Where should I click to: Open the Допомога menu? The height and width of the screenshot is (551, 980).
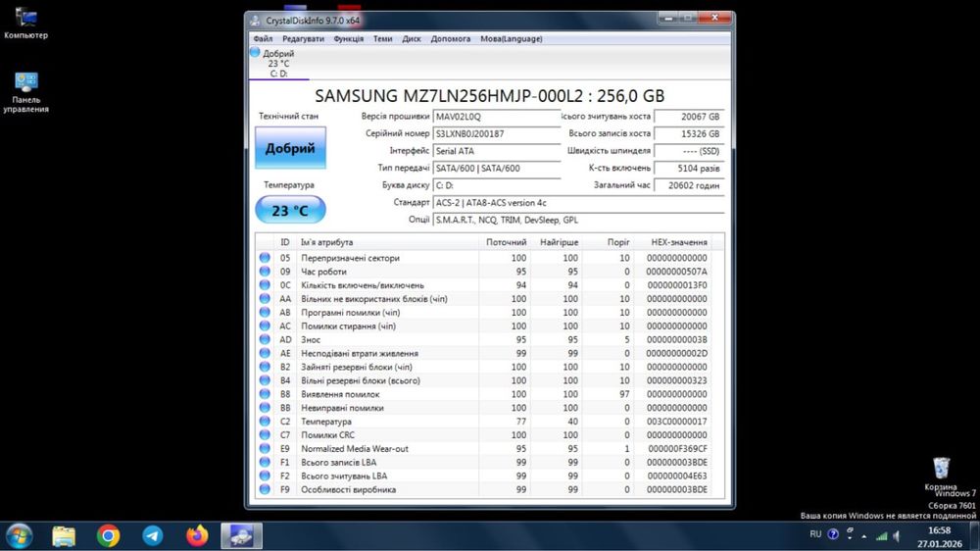[451, 39]
